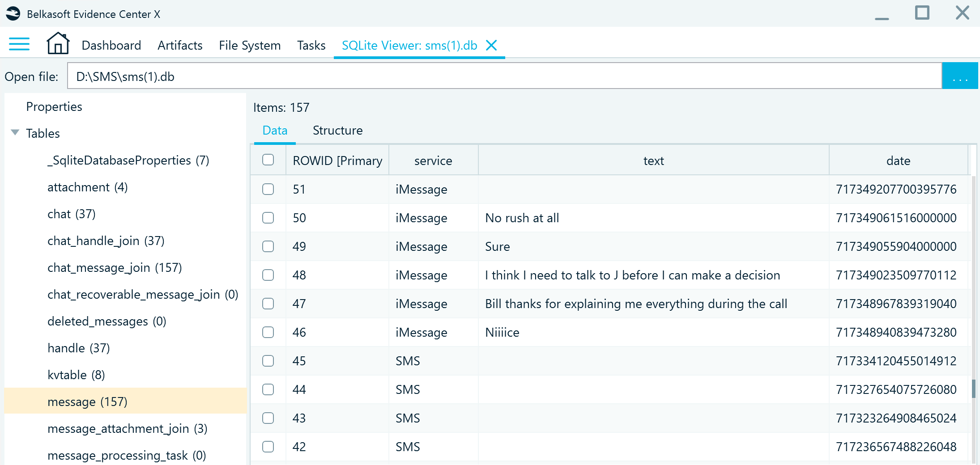Switch to the Structure tab

pyautogui.click(x=337, y=130)
